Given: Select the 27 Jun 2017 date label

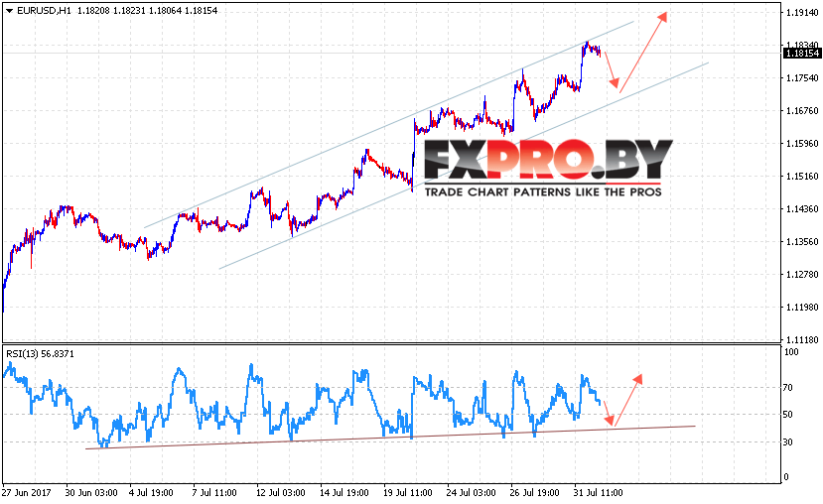Looking at the screenshot, I should click(26, 493).
